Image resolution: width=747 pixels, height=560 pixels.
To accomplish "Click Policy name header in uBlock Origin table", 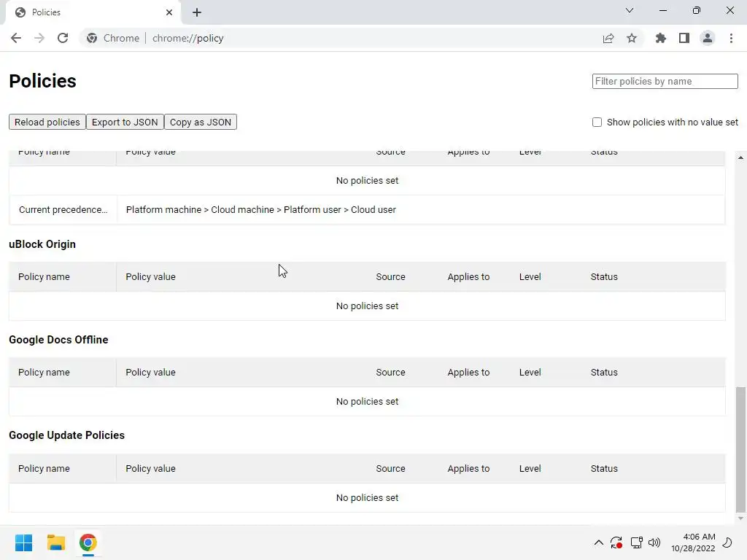I will [x=44, y=276].
